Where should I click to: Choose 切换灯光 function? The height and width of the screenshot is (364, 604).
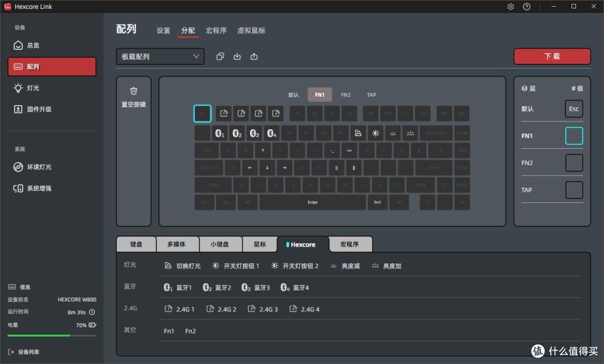pos(182,266)
